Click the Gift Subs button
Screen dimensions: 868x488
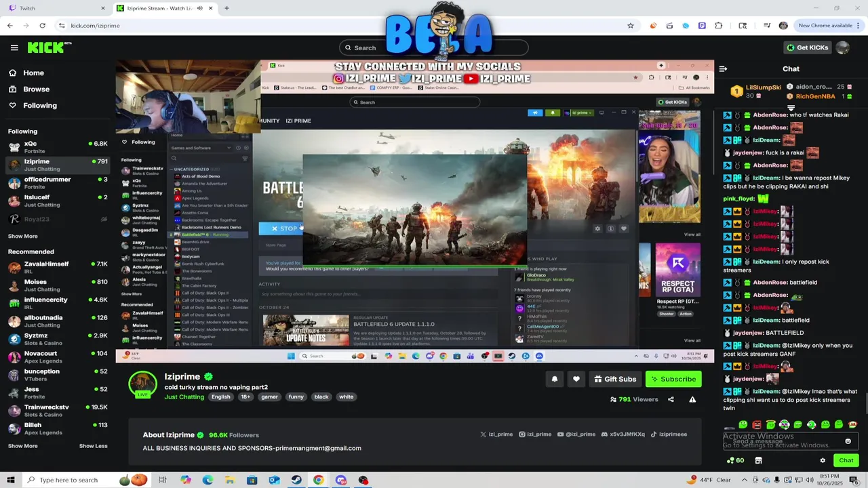click(614, 379)
